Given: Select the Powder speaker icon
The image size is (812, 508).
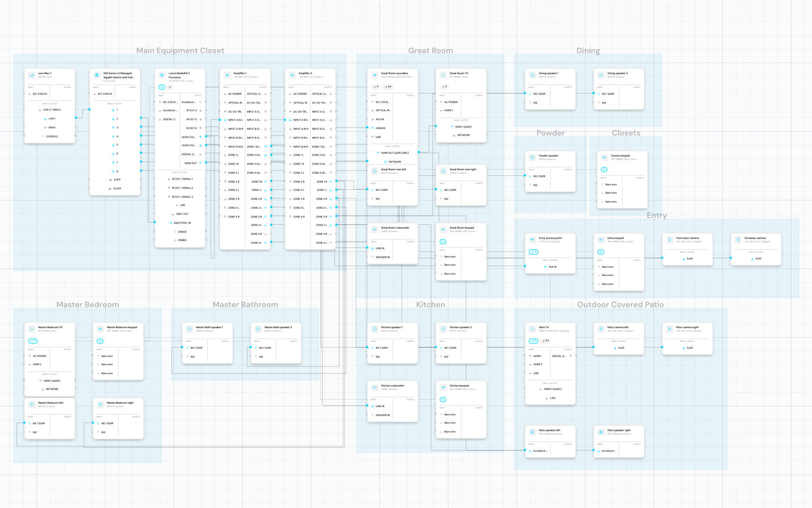Looking at the screenshot, I should point(532,157).
